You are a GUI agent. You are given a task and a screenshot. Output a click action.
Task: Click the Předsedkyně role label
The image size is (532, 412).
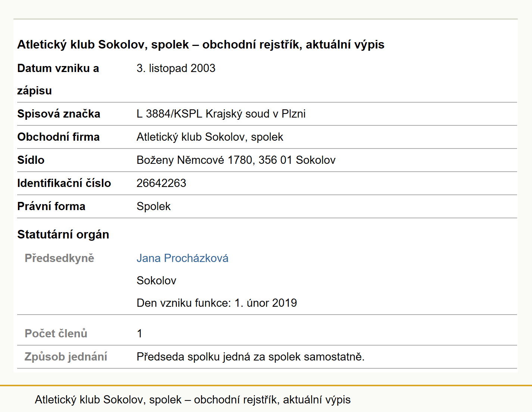(59, 258)
